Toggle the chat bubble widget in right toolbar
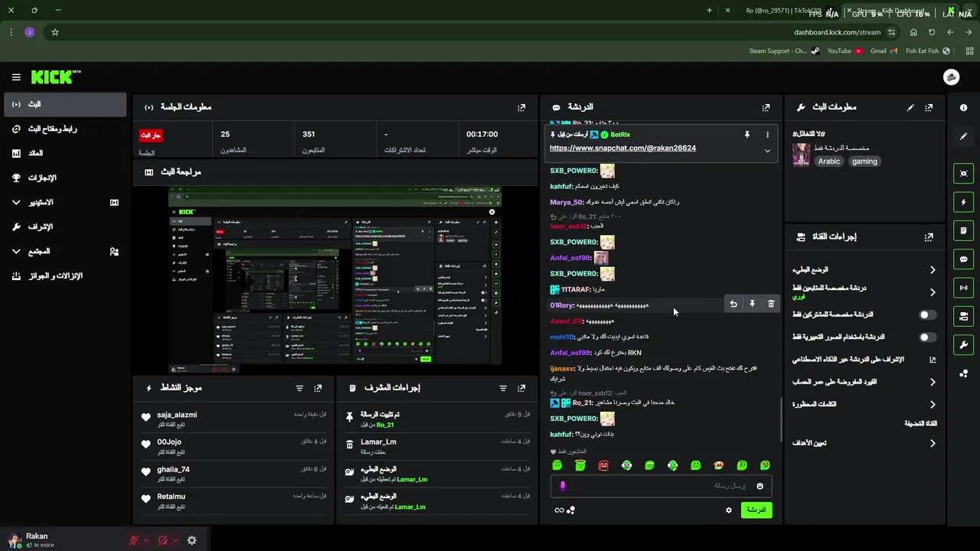This screenshot has height=551, width=980. click(964, 259)
